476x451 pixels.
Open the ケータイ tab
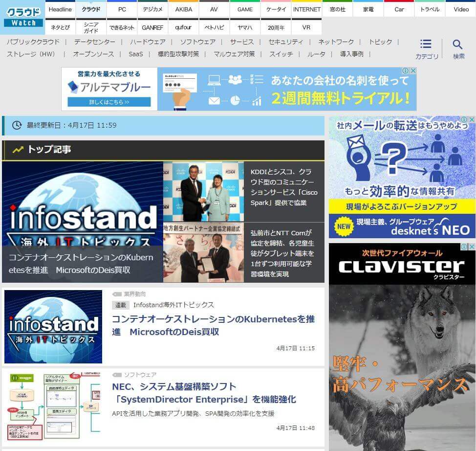click(276, 9)
